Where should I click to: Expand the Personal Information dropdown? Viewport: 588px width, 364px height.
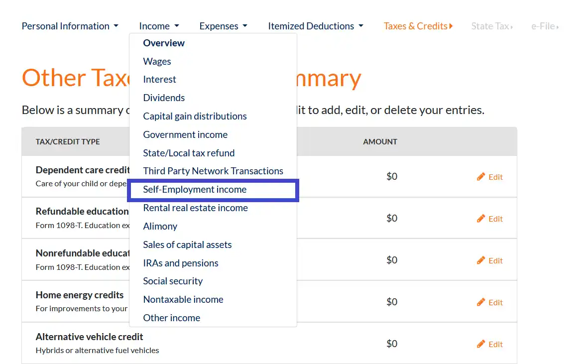(x=70, y=26)
